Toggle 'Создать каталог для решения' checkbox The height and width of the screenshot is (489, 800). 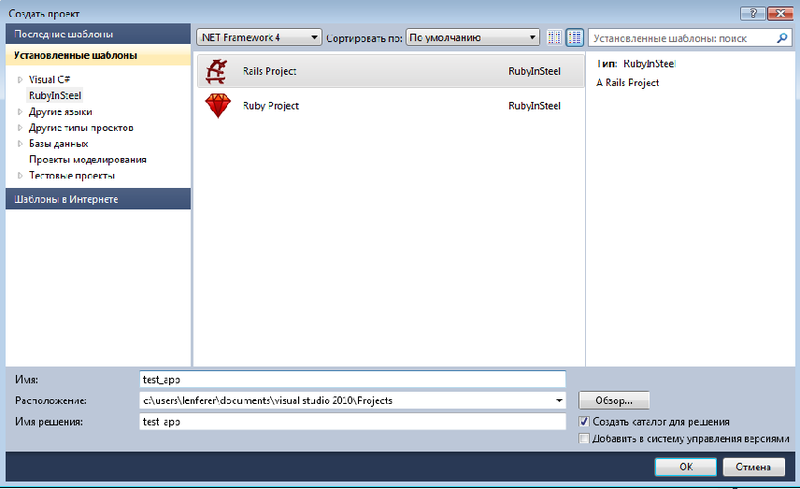click(584, 422)
